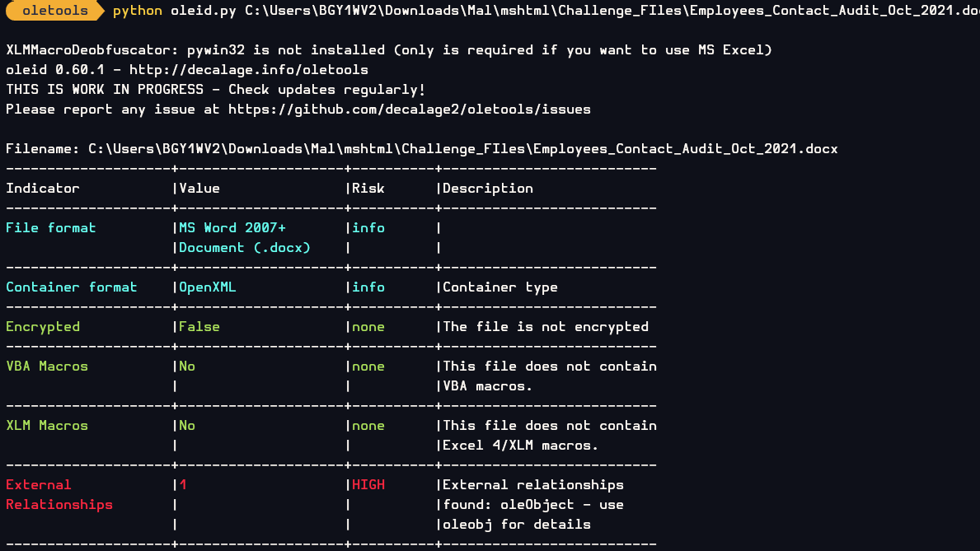Click the OpenXML value text
This screenshot has width=980, height=551.
(x=208, y=287)
